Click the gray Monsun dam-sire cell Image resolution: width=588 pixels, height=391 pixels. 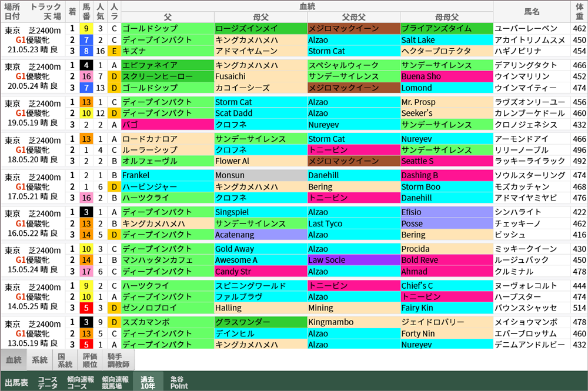coord(260,175)
